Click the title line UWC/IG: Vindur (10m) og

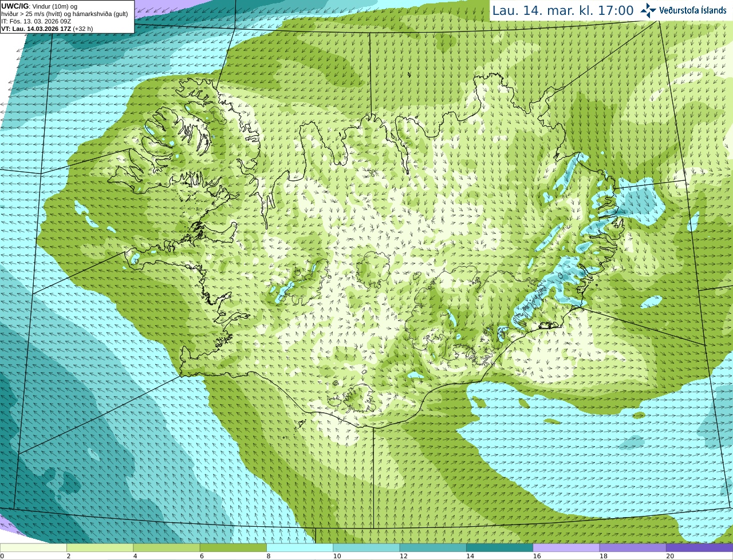pos(39,6)
